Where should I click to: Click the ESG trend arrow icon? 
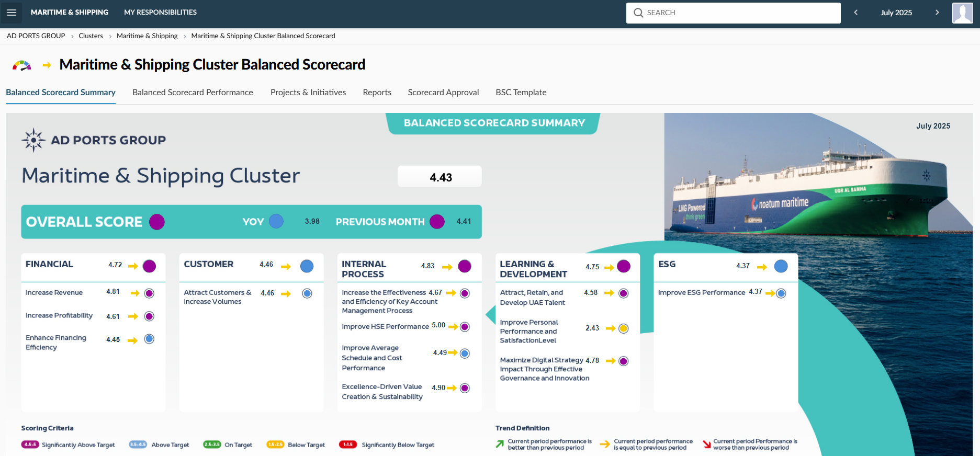(x=762, y=267)
